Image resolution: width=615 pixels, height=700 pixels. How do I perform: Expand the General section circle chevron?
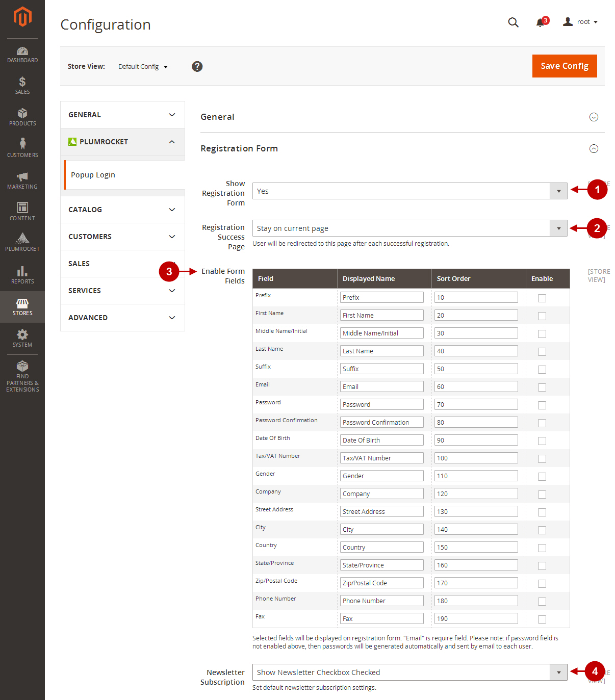[x=594, y=117]
